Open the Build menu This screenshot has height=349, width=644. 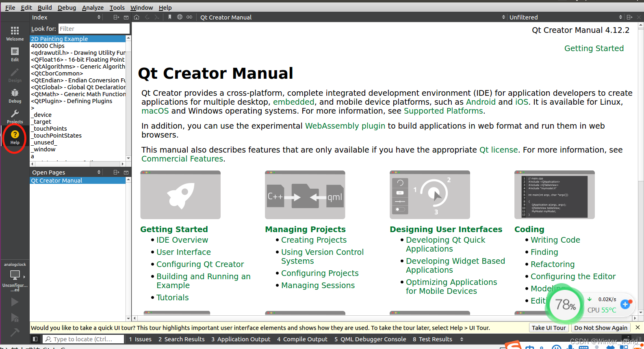point(45,8)
